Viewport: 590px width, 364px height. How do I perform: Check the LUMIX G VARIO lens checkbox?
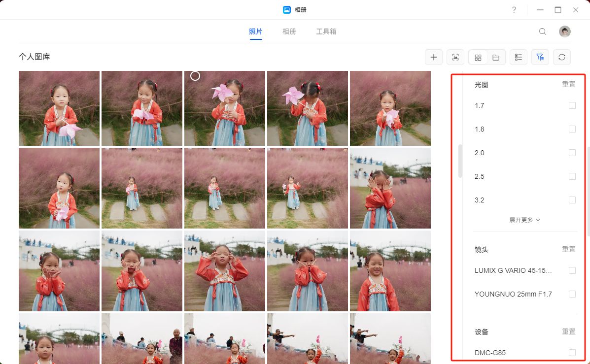tap(572, 270)
